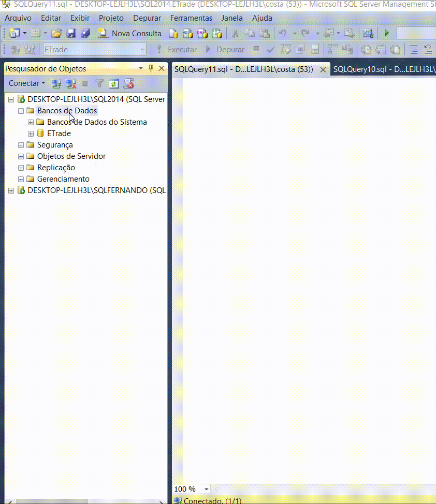
Task: Click the Paste icon in toolbar
Action: (x=265, y=34)
